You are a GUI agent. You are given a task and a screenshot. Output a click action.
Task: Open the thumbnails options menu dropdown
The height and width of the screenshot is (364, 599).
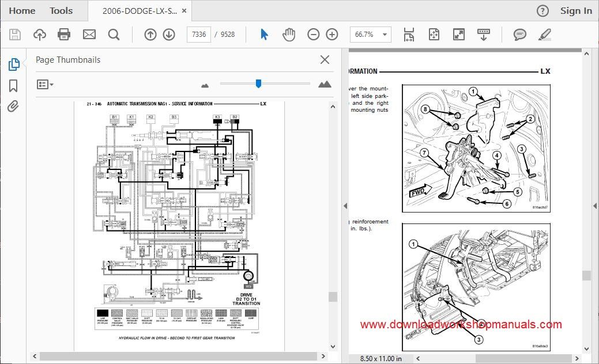[45, 84]
